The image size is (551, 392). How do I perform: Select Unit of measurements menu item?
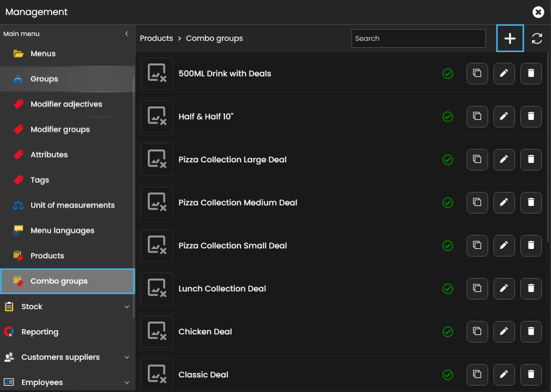[x=72, y=205]
